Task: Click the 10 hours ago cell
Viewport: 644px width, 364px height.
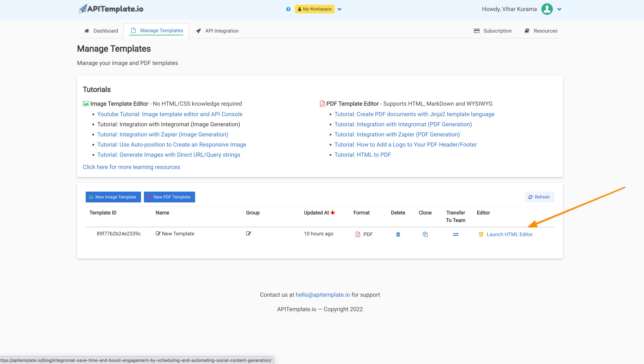Action: pos(319,234)
